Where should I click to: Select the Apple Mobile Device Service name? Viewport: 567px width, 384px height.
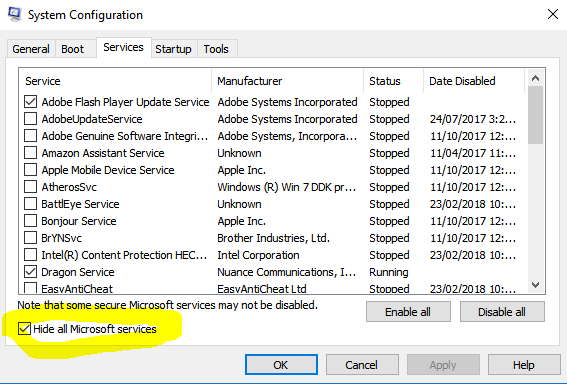(x=108, y=170)
